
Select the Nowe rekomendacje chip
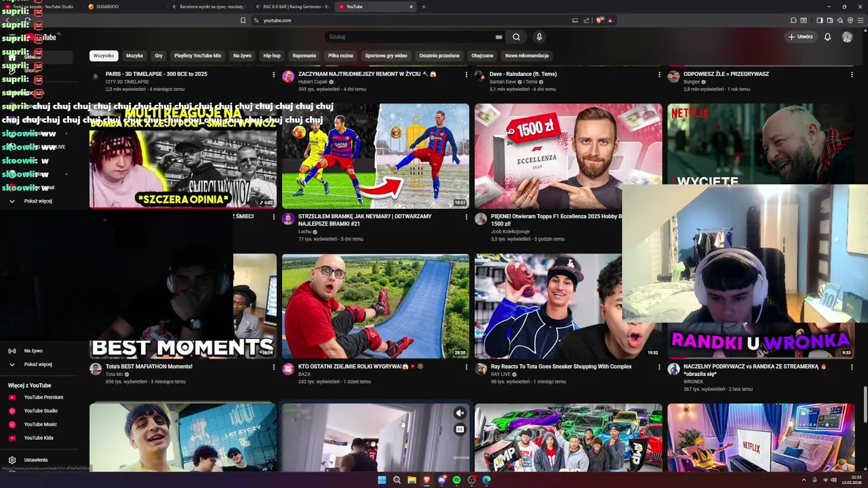point(527,56)
